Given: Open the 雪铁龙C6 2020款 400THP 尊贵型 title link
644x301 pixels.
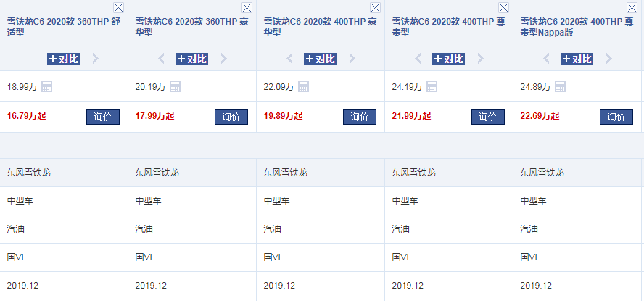Looking at the screenshot, I should click(x=448, y=27).
